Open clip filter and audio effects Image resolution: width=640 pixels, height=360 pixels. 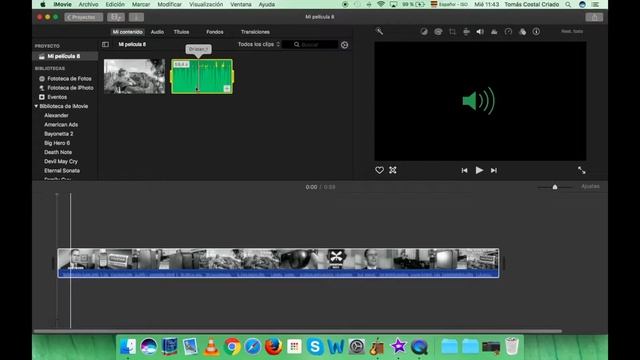522,31
